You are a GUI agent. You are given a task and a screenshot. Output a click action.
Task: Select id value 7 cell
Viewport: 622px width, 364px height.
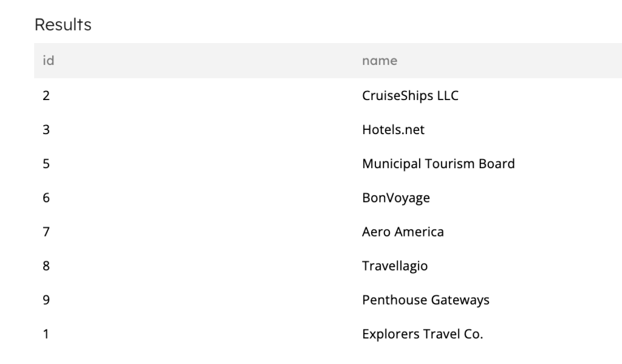[x=46, y=232]
